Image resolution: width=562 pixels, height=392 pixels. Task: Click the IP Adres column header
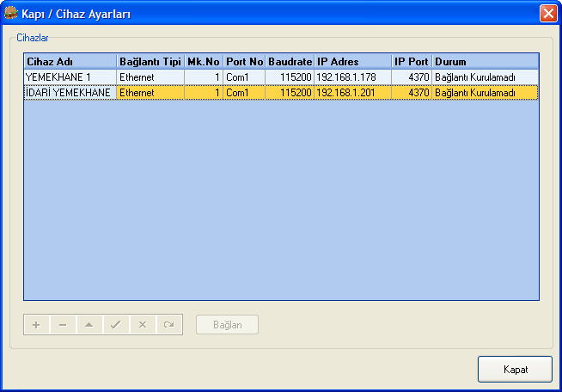click(x=351, y=62)
